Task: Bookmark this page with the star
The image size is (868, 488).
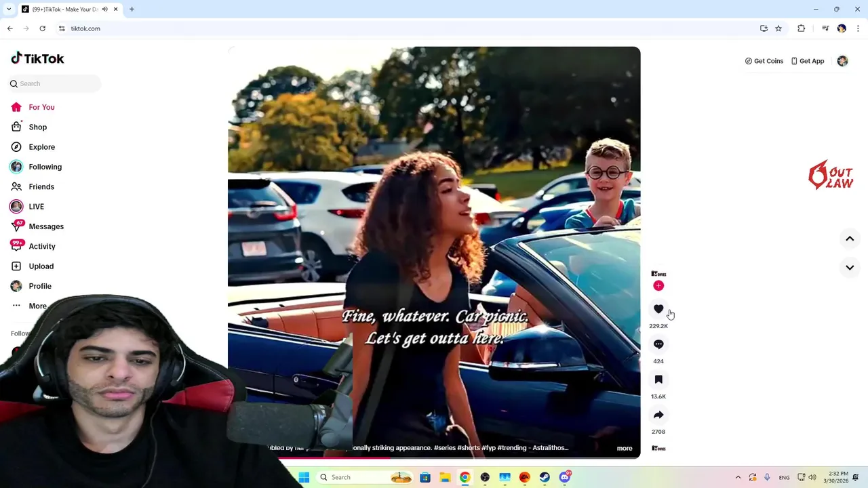Action: (x=778, y=28)
